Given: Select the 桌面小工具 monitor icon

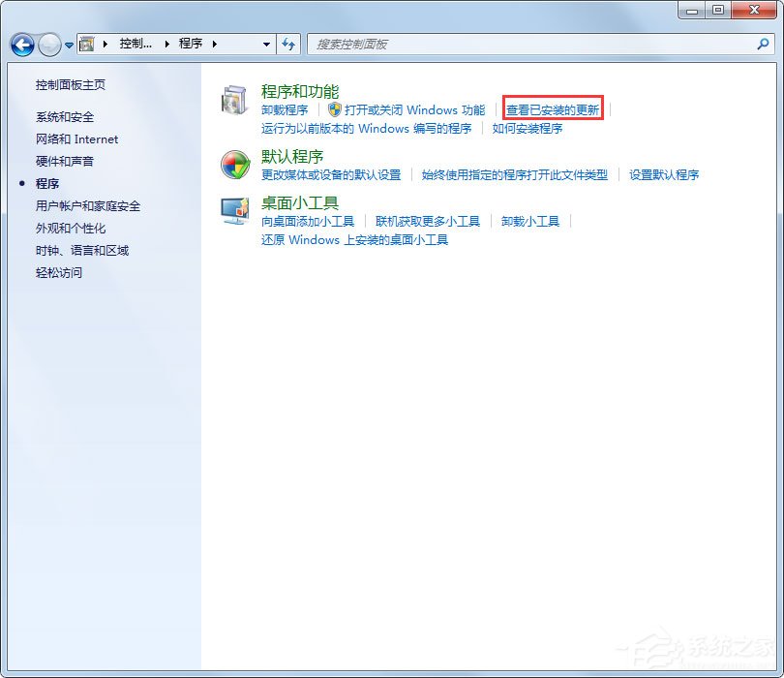Looking at the screenshot, I should click(233, 211).
